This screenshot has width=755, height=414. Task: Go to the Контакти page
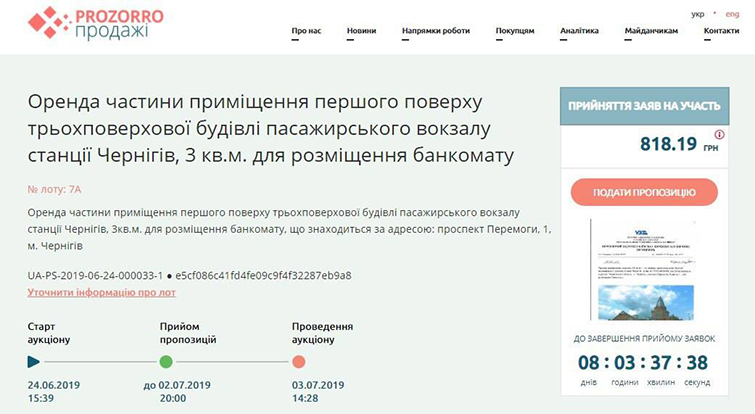coord(721,31)
